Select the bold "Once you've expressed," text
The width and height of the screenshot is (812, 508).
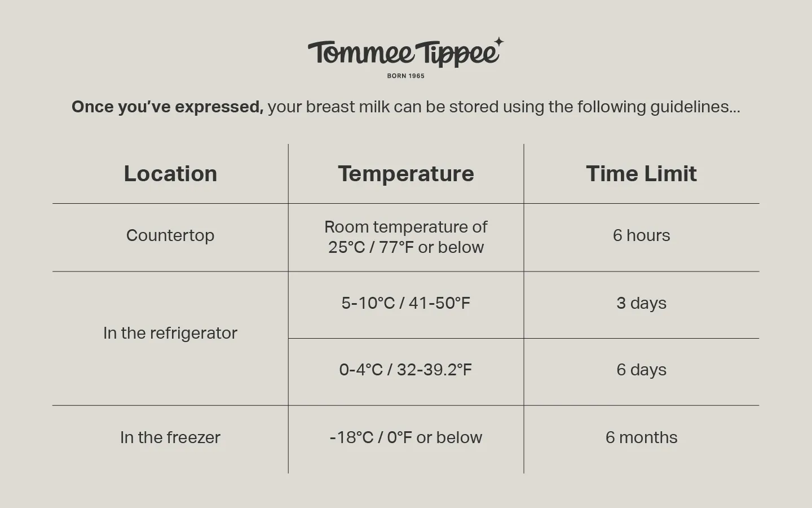(167, 107)
